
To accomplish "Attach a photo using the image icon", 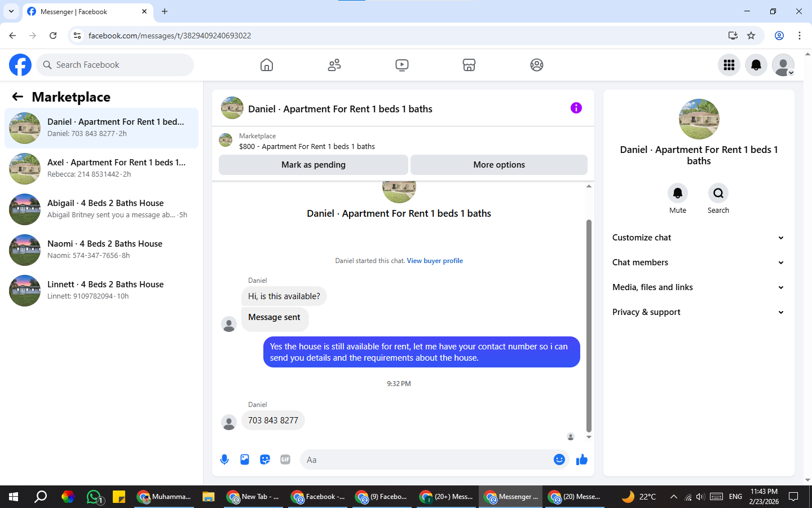I will pyautogui.click(x=245, y=459).
